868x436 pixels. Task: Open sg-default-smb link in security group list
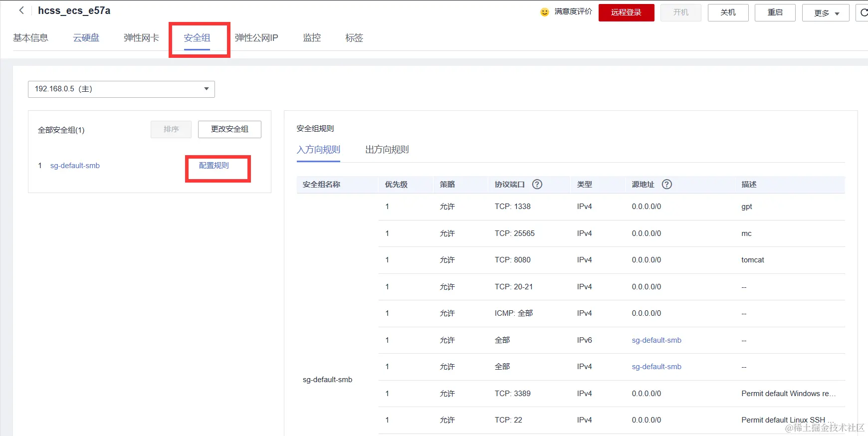coord(75,166)
